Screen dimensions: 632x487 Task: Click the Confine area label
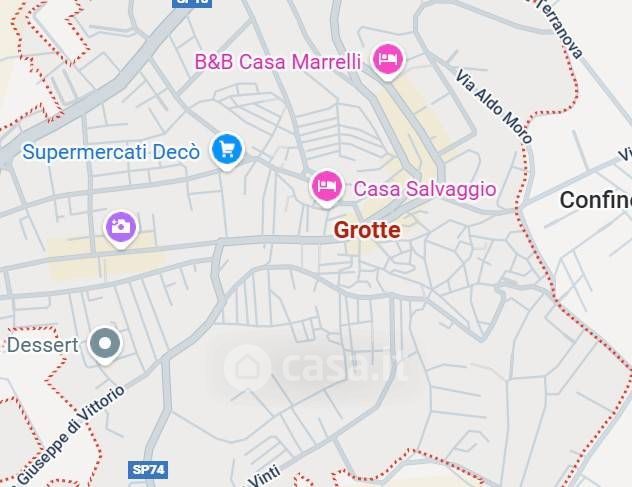click(596, 200)
